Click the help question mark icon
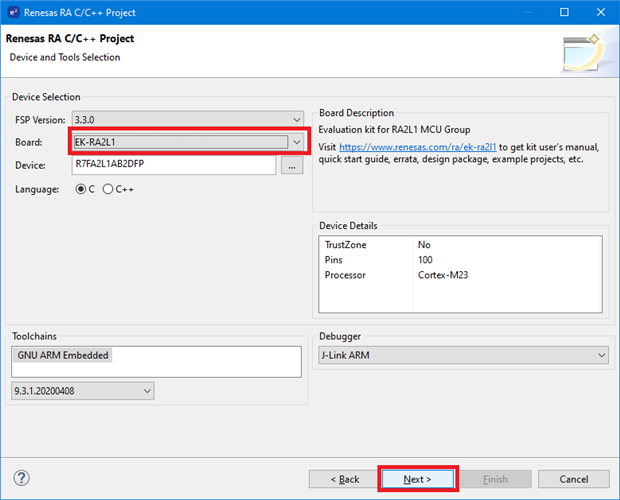The height and width of the screenshot is (500, 620). [21, 478]
